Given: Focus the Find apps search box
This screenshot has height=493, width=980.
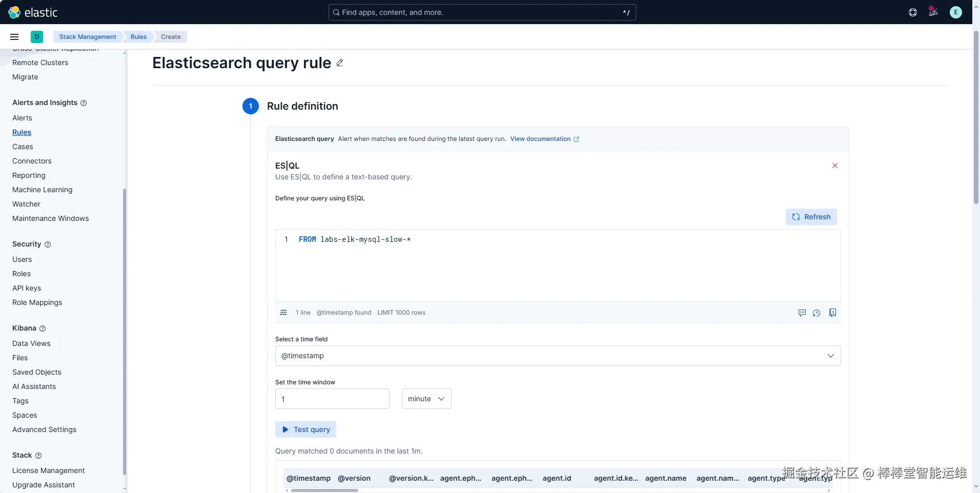Looking at the screenshot, I should tap(482, 12).
